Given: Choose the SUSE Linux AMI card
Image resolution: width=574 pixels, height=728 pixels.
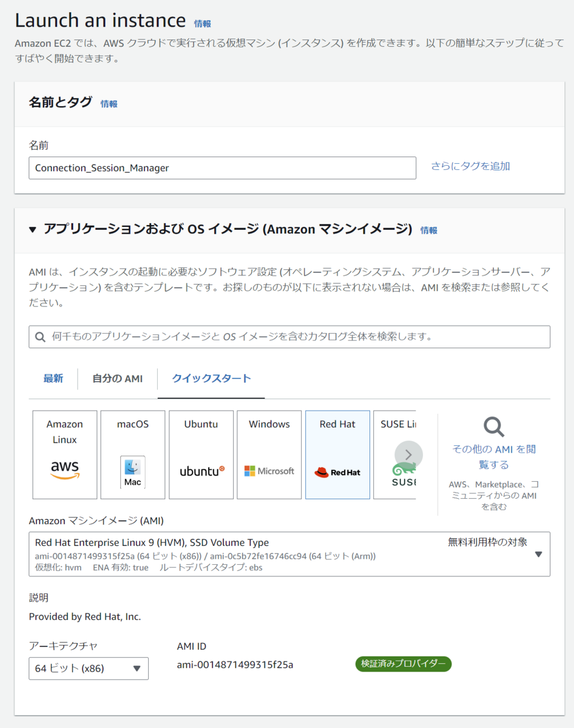Looking at the screenshot, I should pos(395,455).
